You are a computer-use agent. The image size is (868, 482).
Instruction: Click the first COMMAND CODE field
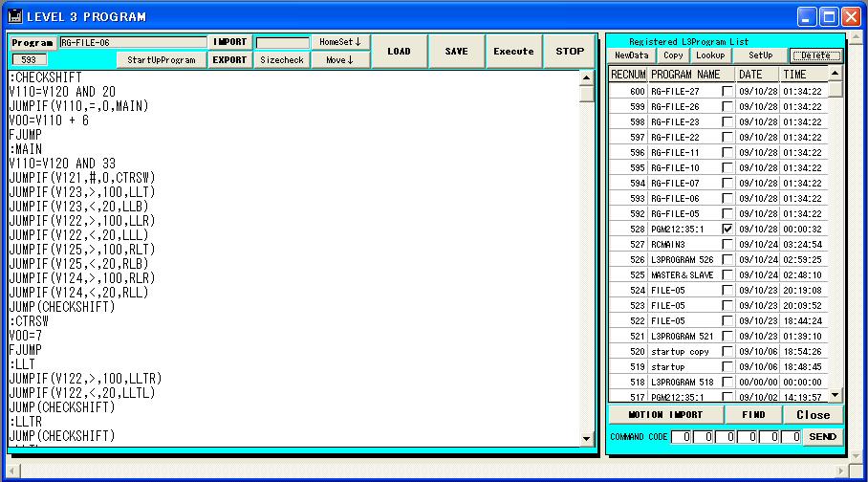(682, 436)
